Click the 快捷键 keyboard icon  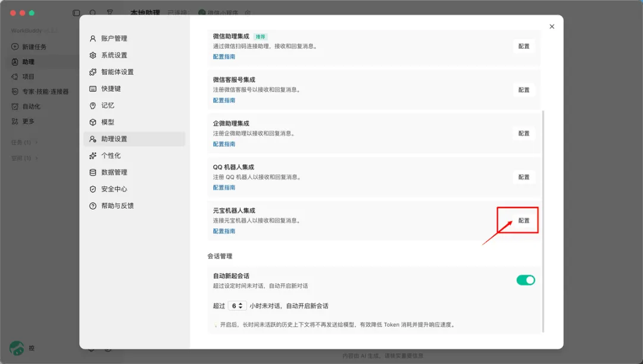click(x=93, y=89)
